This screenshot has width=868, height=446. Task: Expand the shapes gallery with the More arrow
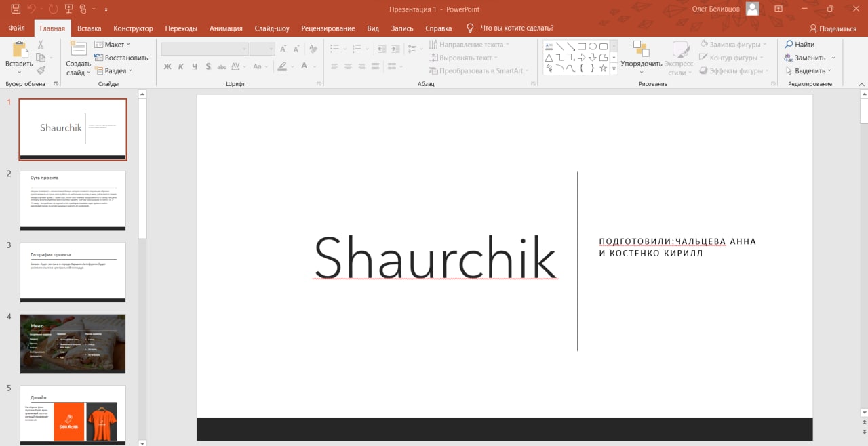(614, 68)
